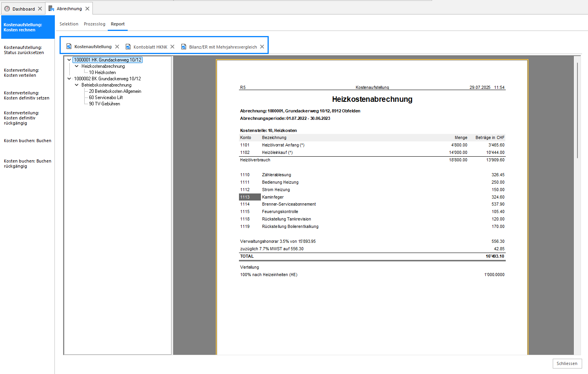The width and height of the screenshot is (588, 374).
Task: Activate the Kostenaufstellung report tab
Action: [93, 47]
